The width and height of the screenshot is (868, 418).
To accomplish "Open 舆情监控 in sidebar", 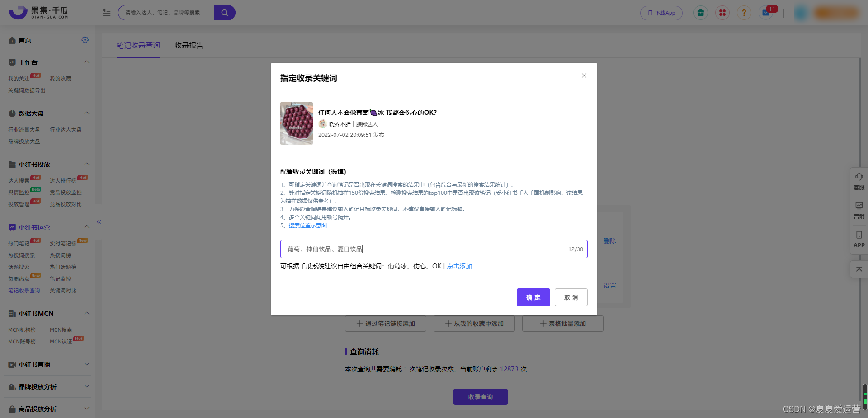I will click(x=19, y=193).
